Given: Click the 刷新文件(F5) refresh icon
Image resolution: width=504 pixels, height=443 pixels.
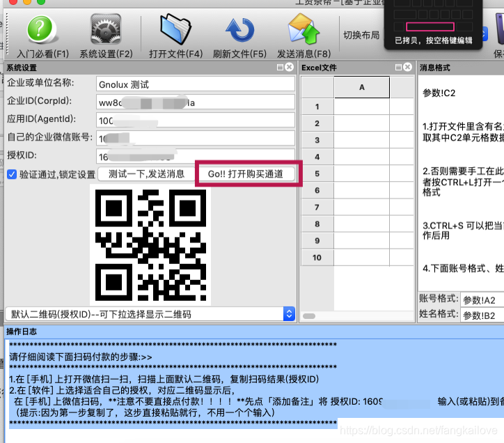Looking at the screenshot, I should 239,30.
